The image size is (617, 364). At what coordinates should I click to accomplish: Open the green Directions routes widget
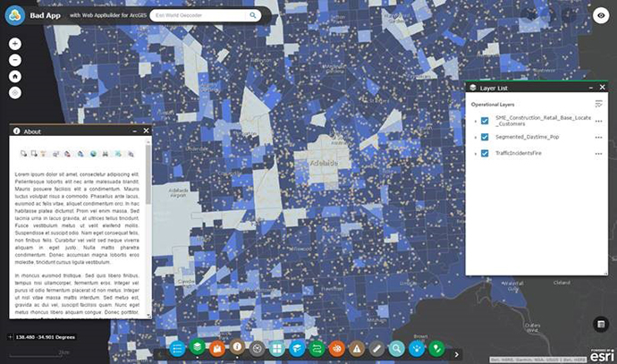[317, 349]
